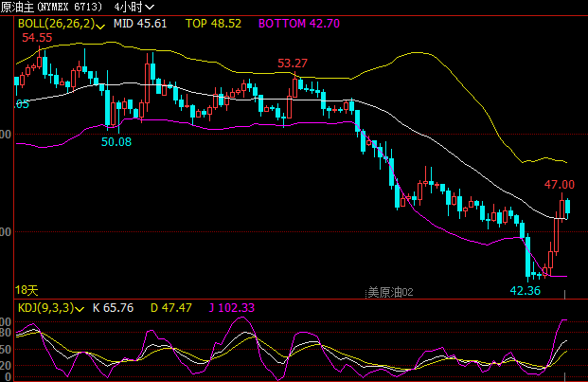Expand the BOLL(26,26,2) indicator dropdown
The height and width of the screenshot is (382, 588).
pyautogui.click(x=62, y=24)
